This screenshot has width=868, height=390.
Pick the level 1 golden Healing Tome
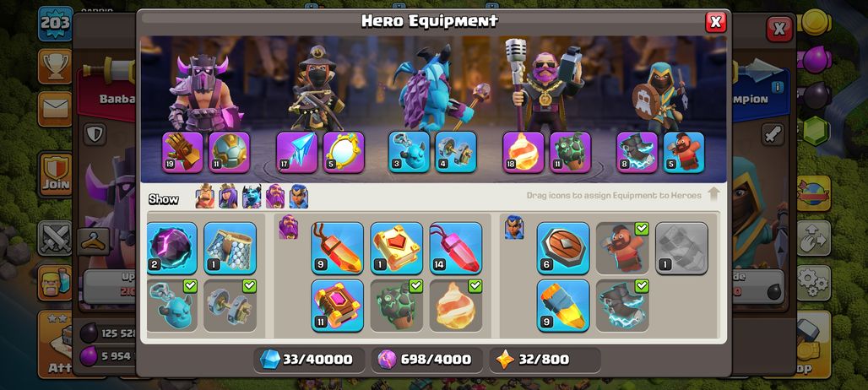pyautogui.click(x=396, y=248)
